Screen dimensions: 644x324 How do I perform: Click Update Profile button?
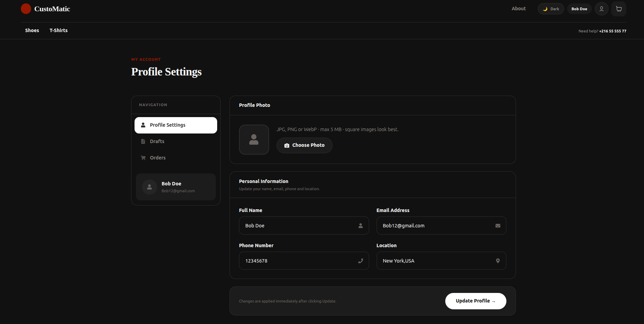[x=476, y=301]
